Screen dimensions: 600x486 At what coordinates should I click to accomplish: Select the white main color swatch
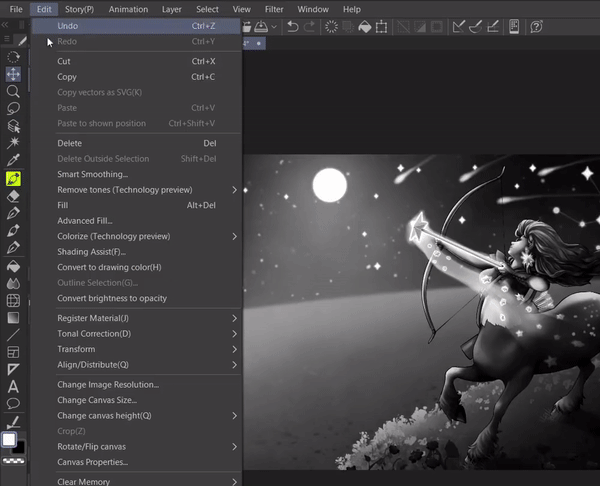coord(9,439)
